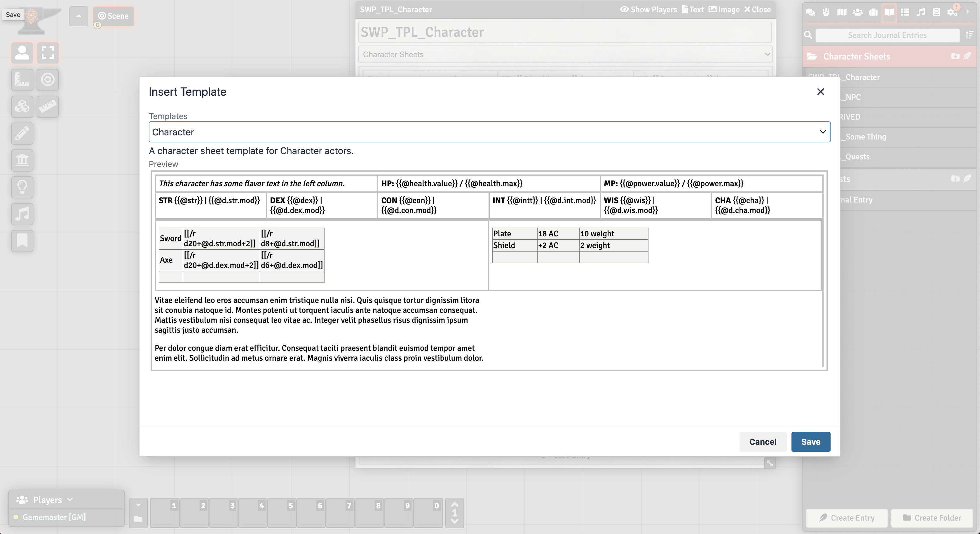Viewport: 980px width, 534px height.
Task: Click Gamemaster [GM] player entry
Action: coord(54,517)
